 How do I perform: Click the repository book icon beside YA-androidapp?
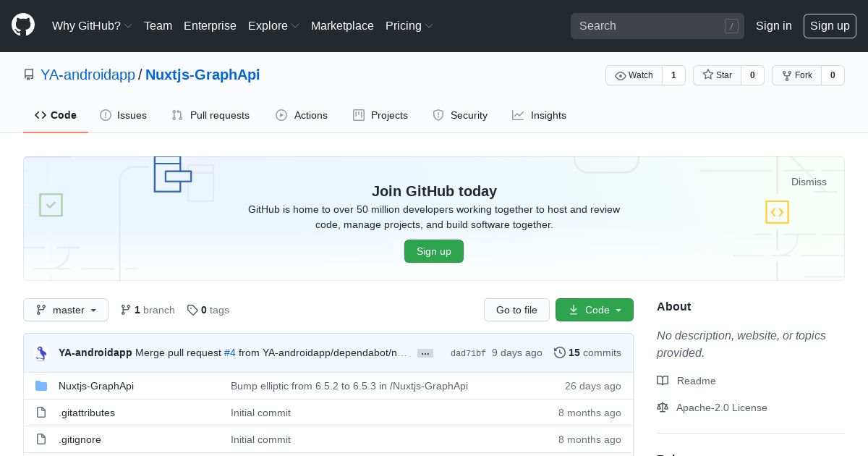coord(29,75)
